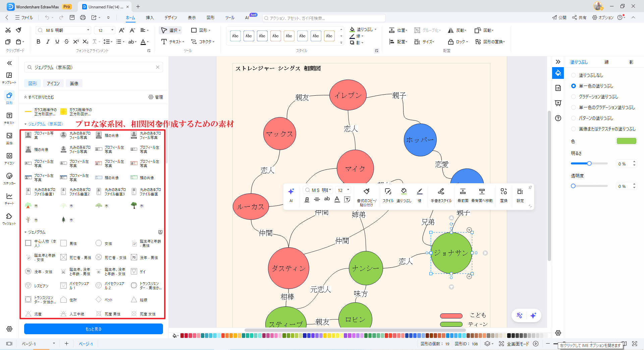Click the Print icon in the quick access bar
644x350 pixels.
point(83,17)
